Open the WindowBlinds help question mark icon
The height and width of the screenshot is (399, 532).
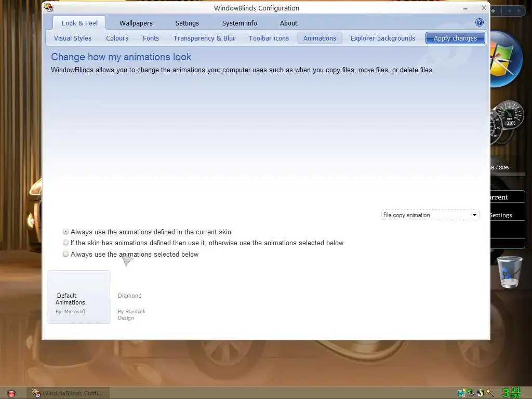pyautogui.click(x=479, y=23)
